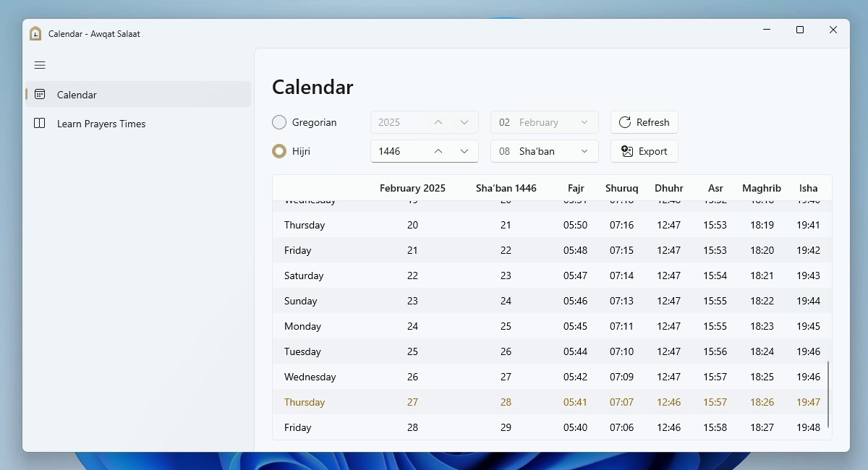Open the hamburger navigation menu
The image size is (868, 470).
click(x=40, y=65)
